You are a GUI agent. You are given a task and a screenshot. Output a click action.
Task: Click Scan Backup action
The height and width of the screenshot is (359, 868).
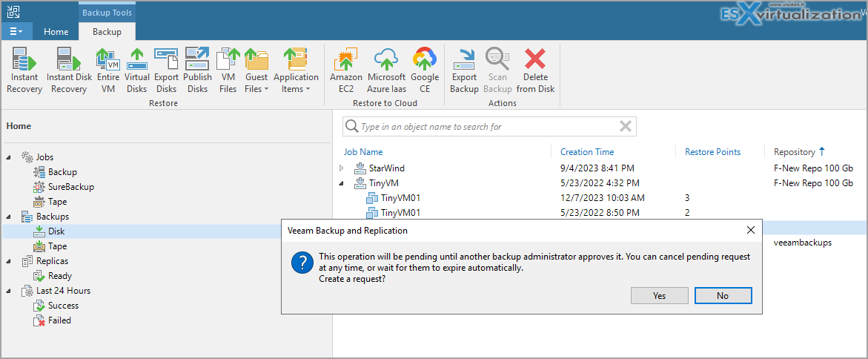497,70
